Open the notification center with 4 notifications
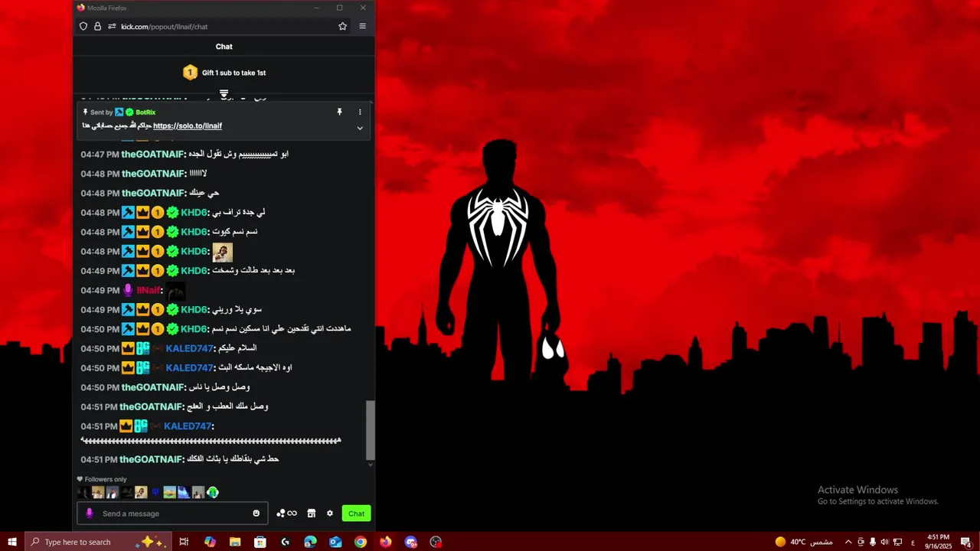This screenshot has width=980, height=551. tap(966, 542)
